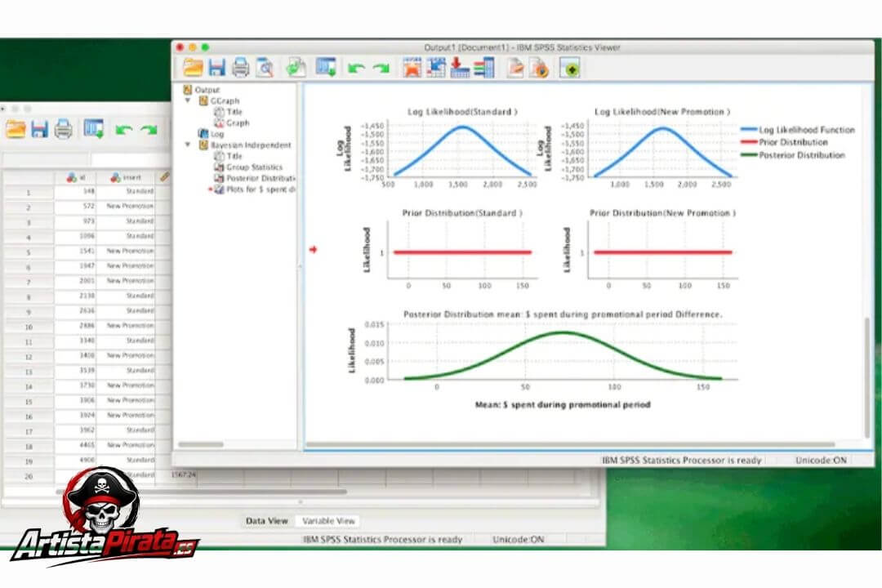Collapse the Bayesian Independent tree node
This screenshot has height=588, width=882.
188,145
